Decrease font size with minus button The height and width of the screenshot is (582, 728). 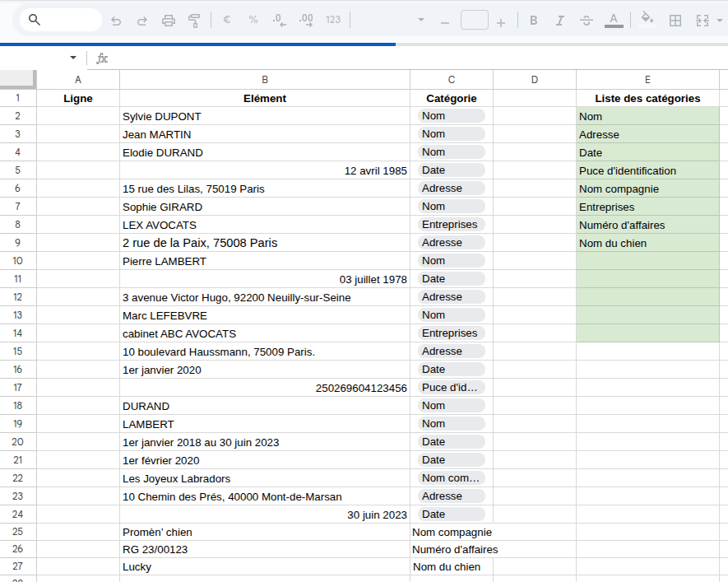tap(445, 22)
